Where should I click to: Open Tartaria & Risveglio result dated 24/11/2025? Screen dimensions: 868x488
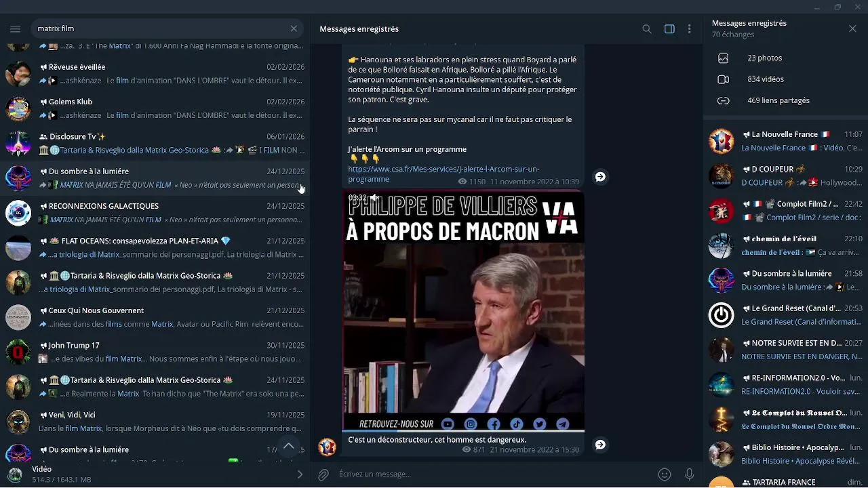[x=155, y=387]
